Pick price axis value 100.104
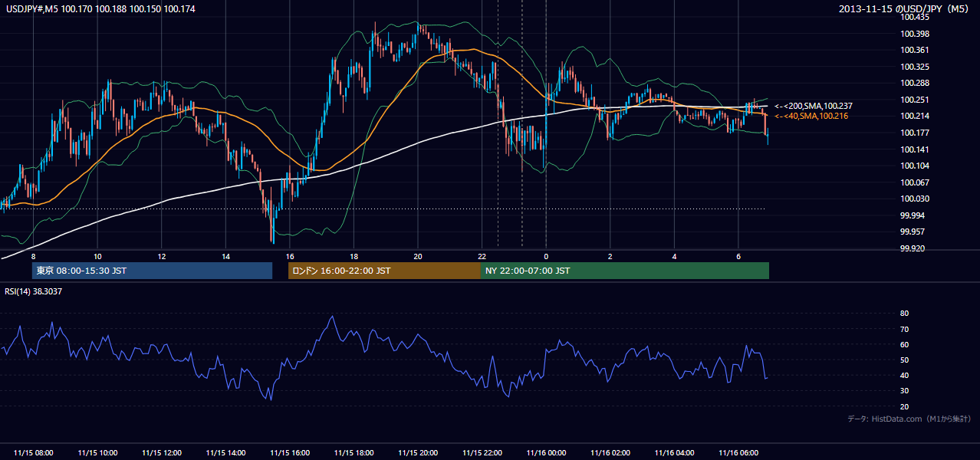The width and height of the screenshot is (980, 460). [916, 166]
